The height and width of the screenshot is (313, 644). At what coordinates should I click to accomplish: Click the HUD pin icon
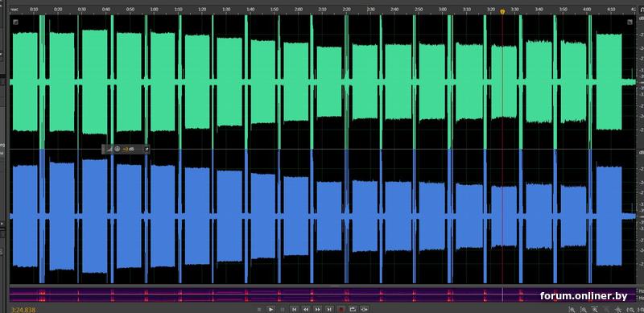click(x=146, y=149)
